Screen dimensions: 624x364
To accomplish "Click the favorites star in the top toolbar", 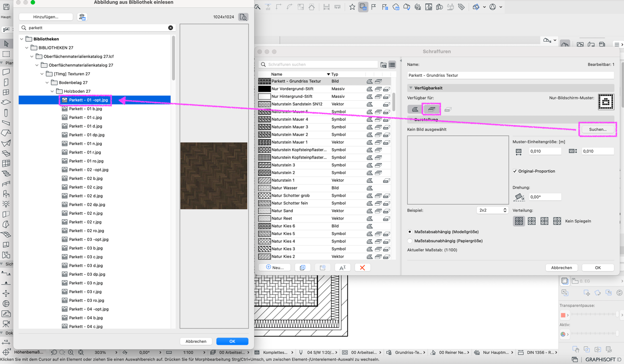I will click(x=352, y=7).
